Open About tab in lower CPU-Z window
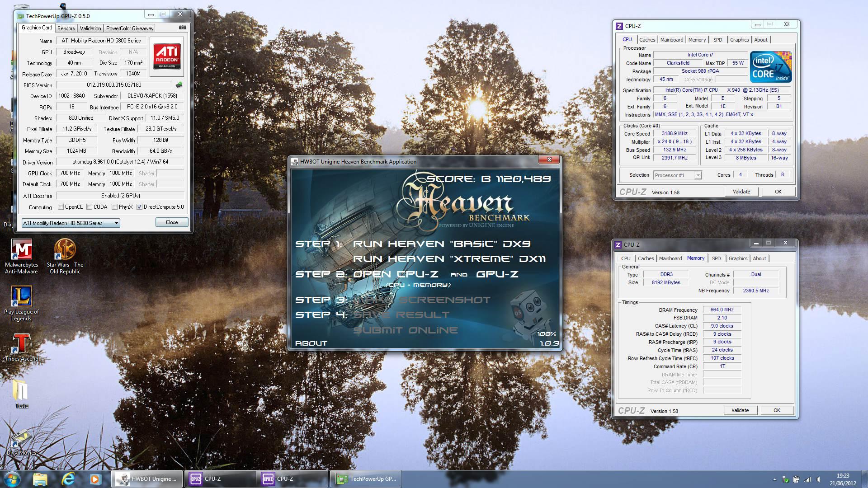 click(x=759, y=258)
